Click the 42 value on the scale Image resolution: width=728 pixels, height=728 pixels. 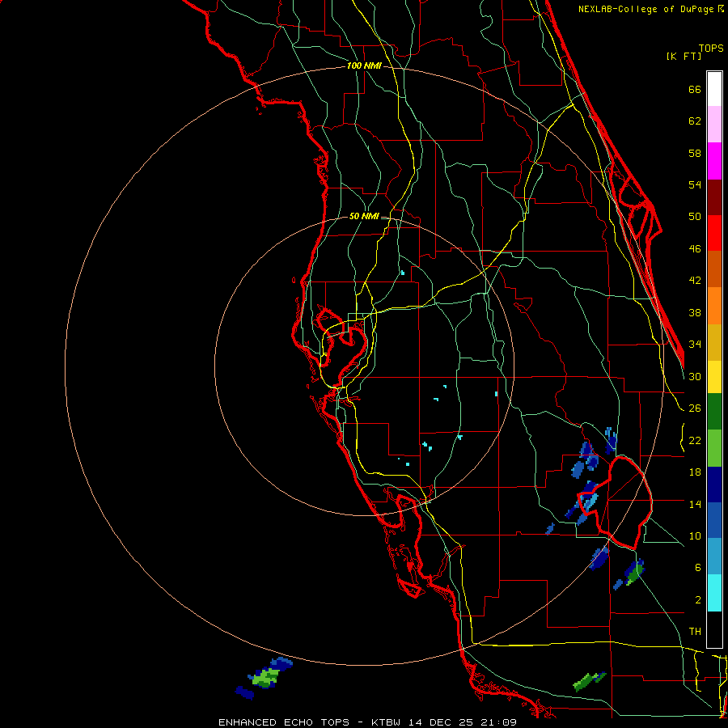tap(695, 281)
